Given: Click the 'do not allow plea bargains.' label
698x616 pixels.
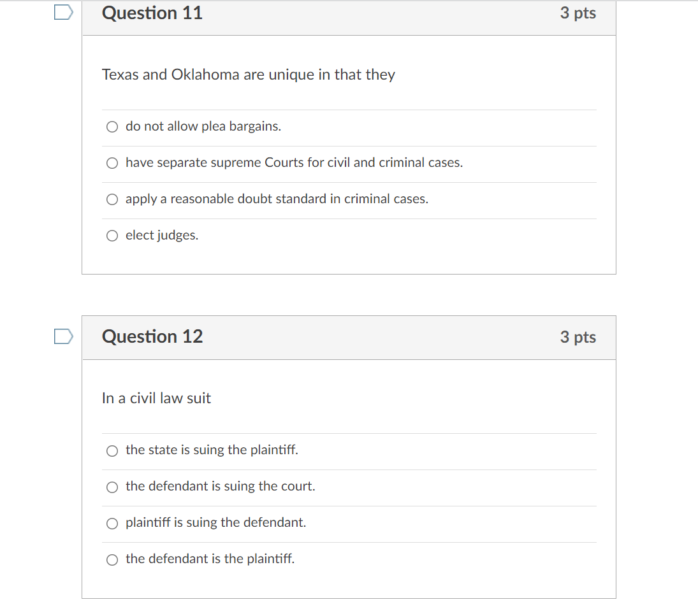Looking at the screenshot, I should pos(203,126).
